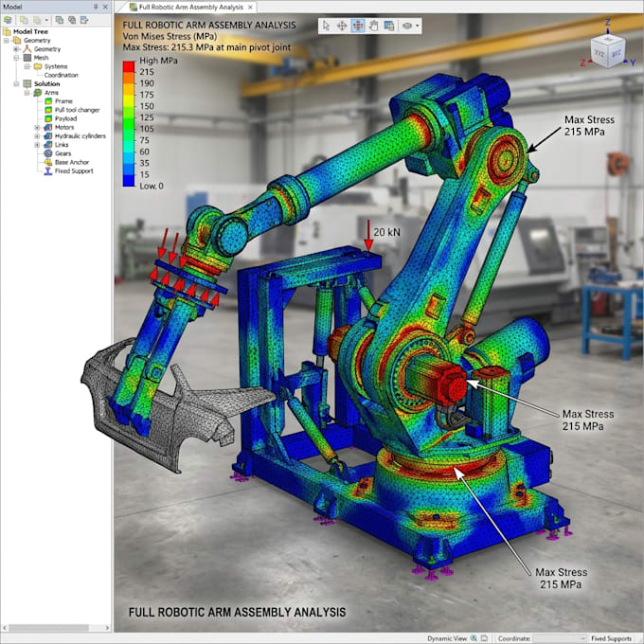Click the red 215 color on legend
This screenshot has width=644, height=644.
(x=129, y=67)
